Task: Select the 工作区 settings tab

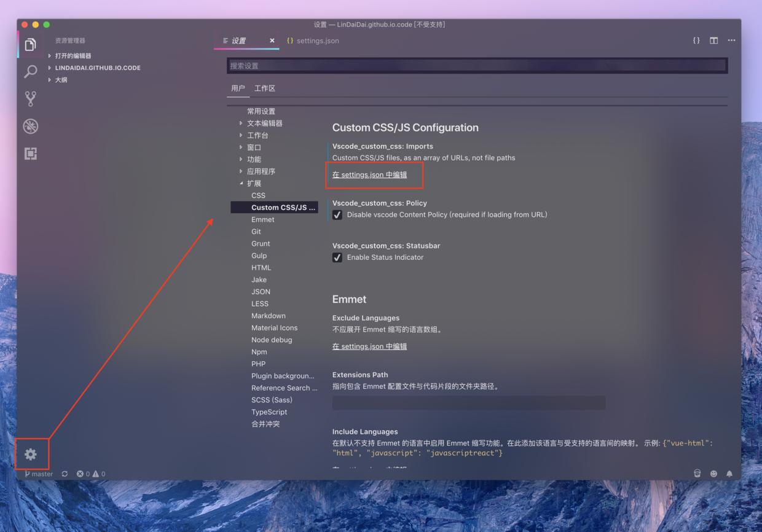Action: [x=265, y=88]
